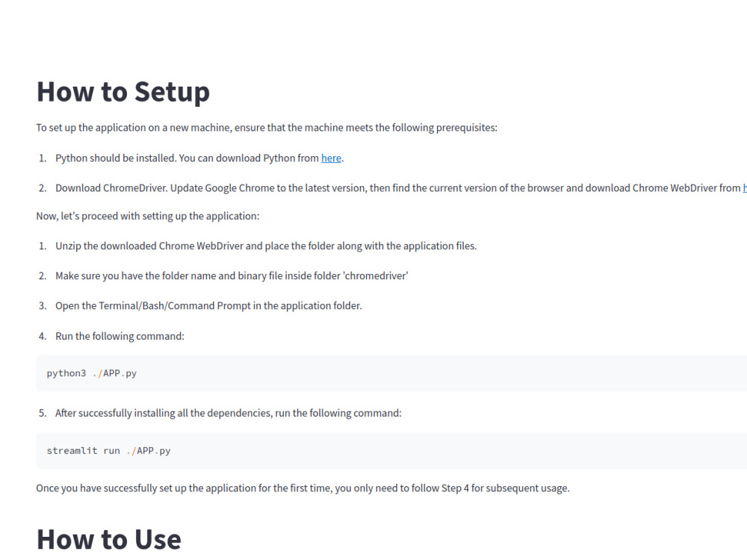
Task: Click the 'Make sure you have the folder name' step
Action: (232, 276)
